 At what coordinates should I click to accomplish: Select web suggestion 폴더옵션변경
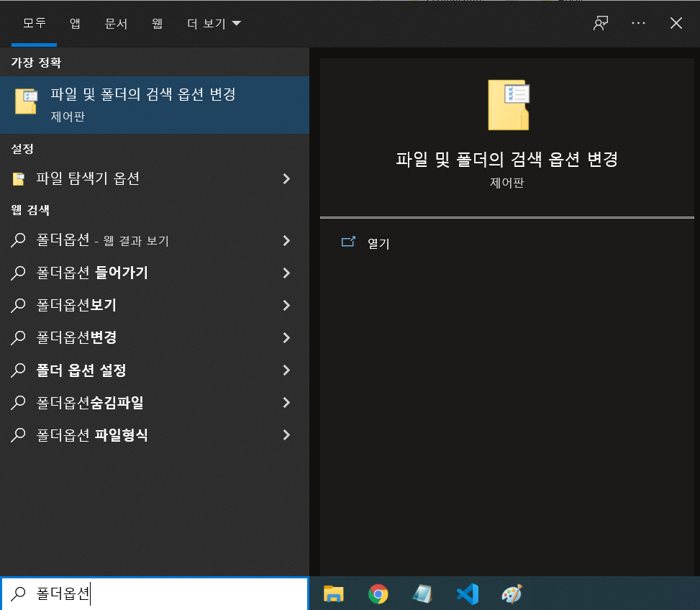click(155, 338)
